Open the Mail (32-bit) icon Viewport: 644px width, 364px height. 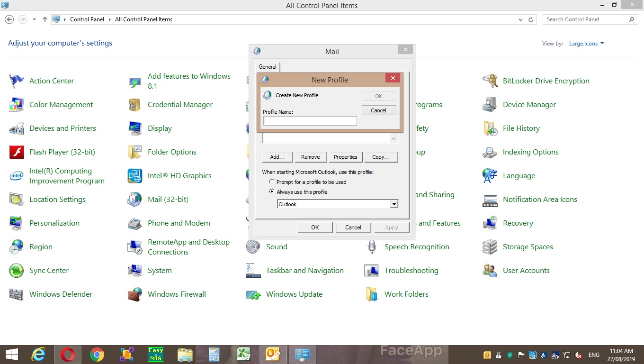[x=135, y=200]
